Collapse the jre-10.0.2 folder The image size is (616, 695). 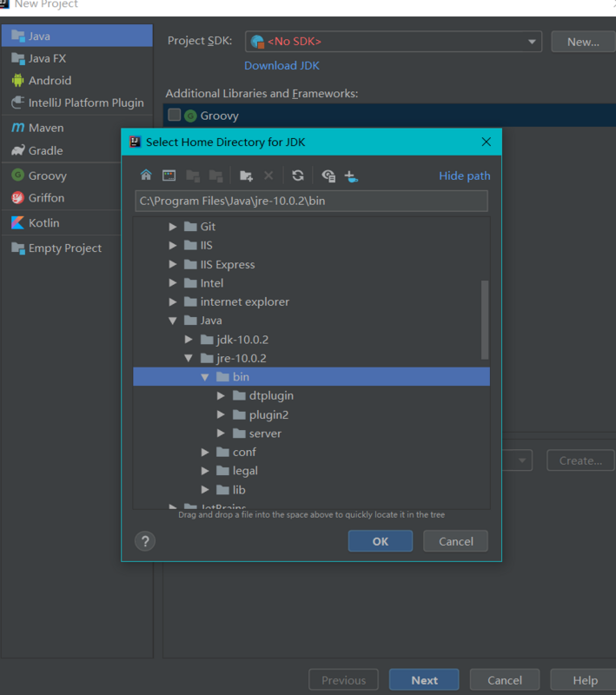pos(189,358)
